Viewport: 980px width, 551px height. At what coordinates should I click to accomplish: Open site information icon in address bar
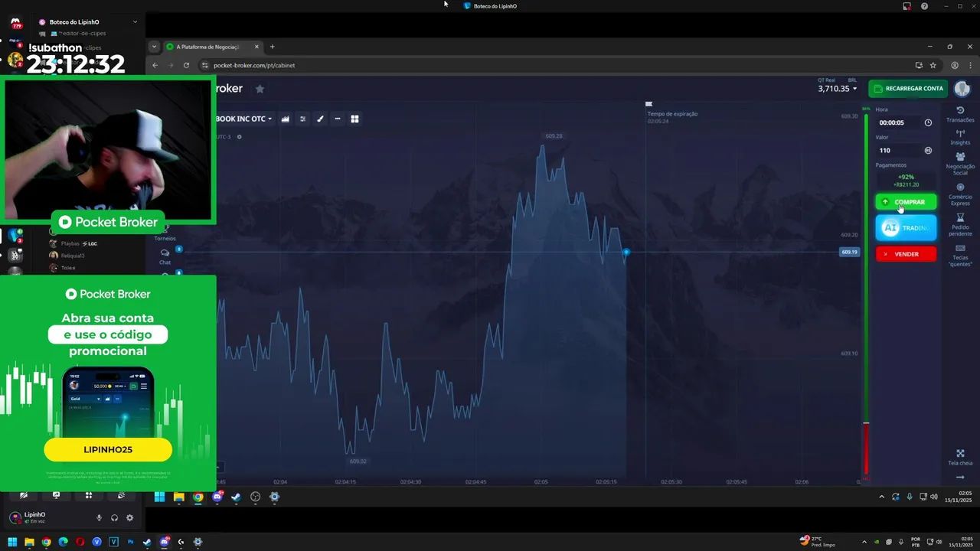pos(204,65)
